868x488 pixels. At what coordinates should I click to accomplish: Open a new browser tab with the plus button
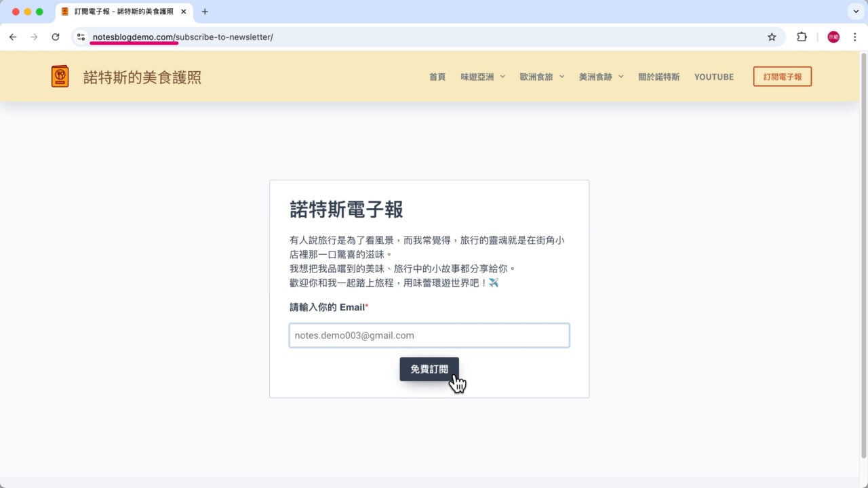(x=205, y=11)
